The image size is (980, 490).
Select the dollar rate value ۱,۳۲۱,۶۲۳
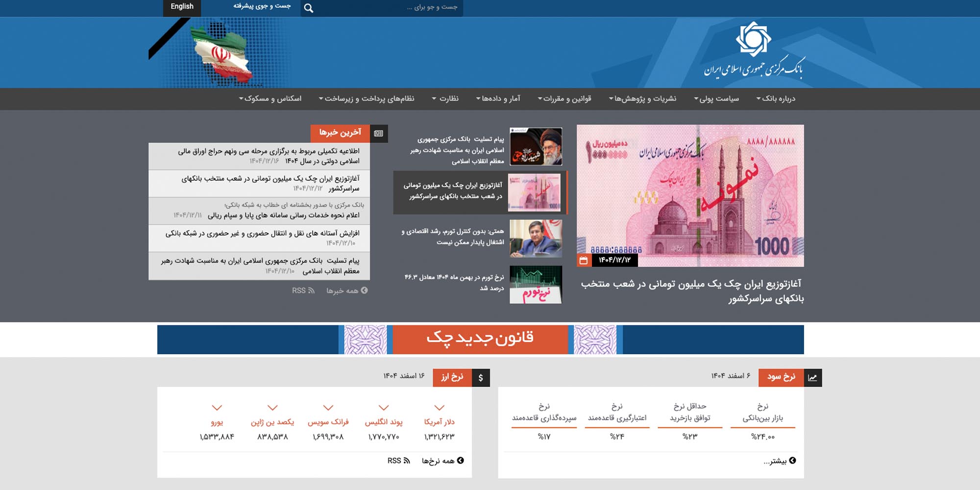coord(440,437)
